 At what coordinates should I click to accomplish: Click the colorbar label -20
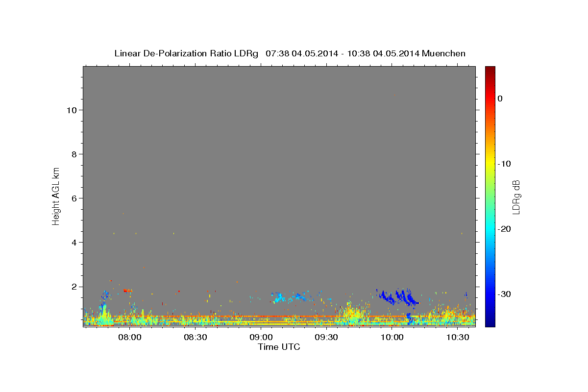point(505,229)
